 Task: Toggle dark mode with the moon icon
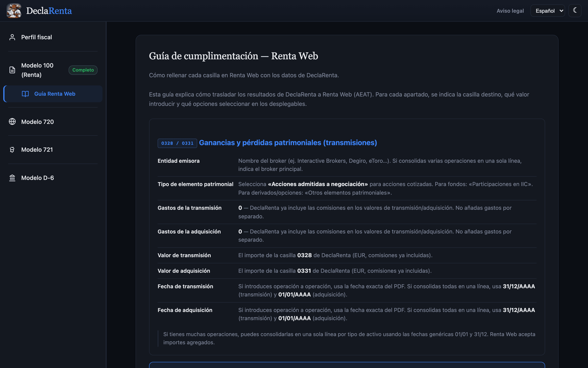(575, 11)
